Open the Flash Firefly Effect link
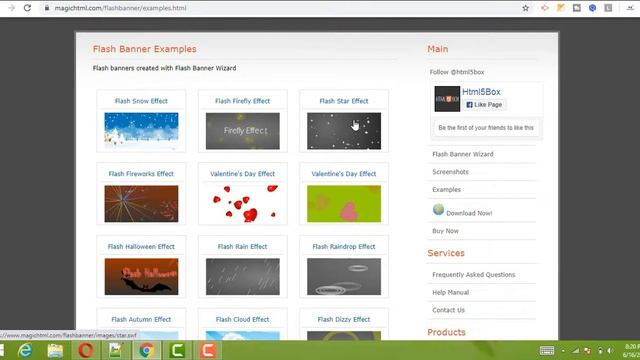 242,101
